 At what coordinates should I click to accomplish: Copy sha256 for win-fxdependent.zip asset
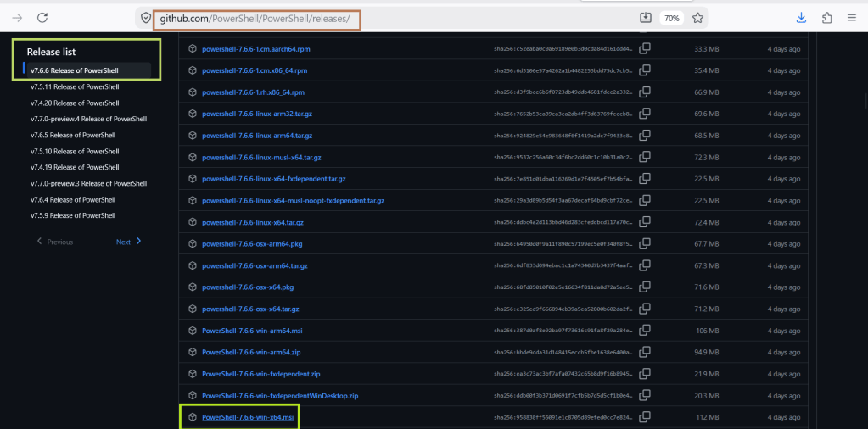644,374
